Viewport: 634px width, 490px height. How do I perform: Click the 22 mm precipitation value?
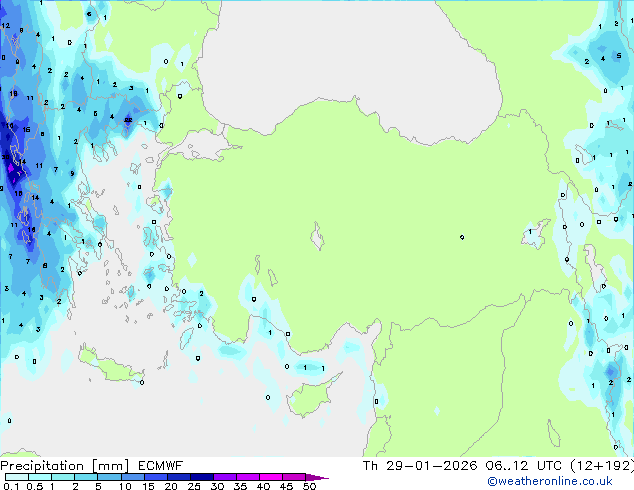tap(127, 120)
